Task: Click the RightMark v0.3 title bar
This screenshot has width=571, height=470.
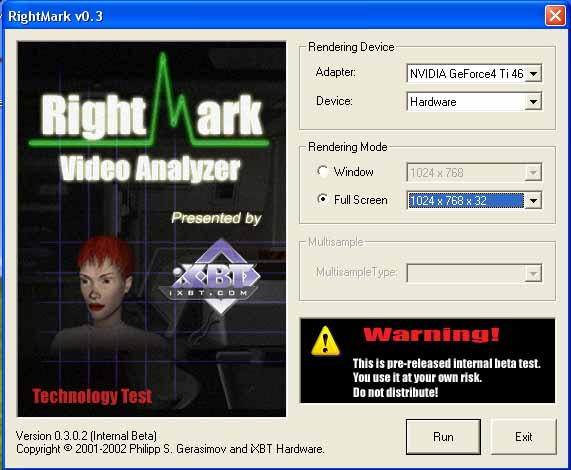Action: (x=273, y=16)
